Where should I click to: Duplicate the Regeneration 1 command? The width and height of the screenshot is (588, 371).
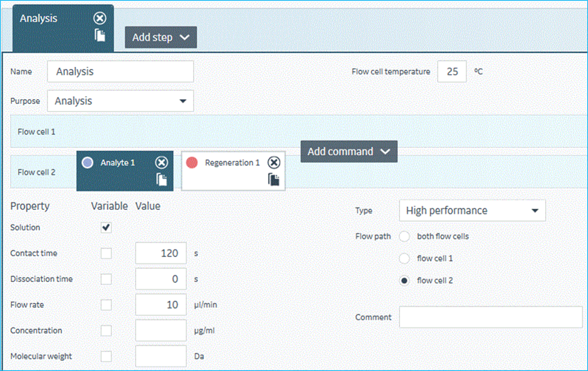(274, 179)
